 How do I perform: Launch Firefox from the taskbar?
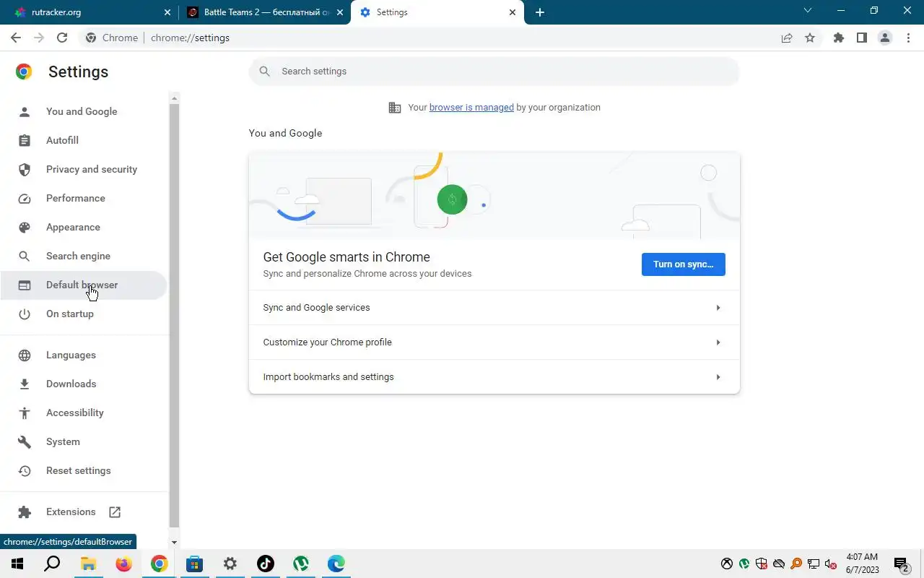coord(123,564)
